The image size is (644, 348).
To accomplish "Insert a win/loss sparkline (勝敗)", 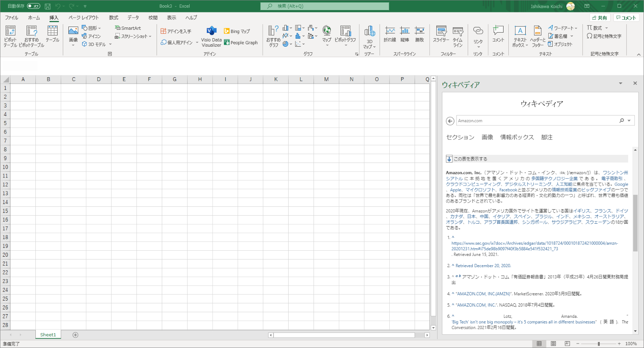I will tap(419, 34).
